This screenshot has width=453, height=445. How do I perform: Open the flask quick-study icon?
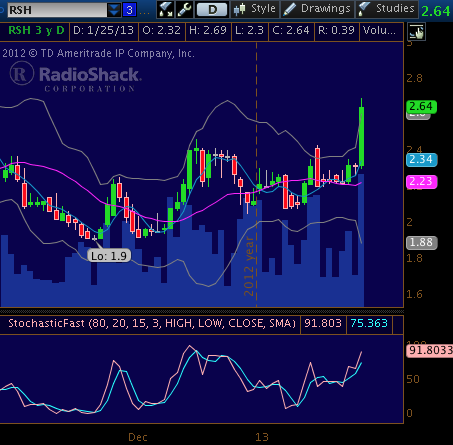(165, 9)
